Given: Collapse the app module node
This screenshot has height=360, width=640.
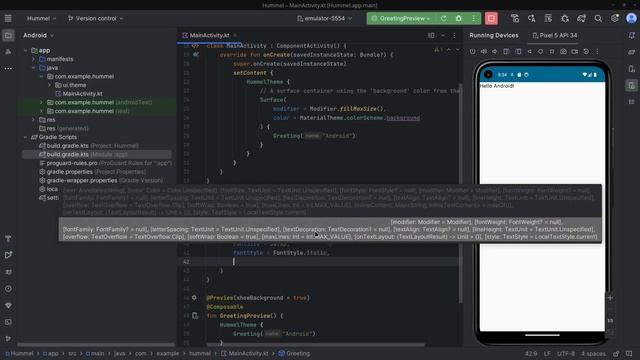Looking at the screenshot, I should tap(25, 51).
